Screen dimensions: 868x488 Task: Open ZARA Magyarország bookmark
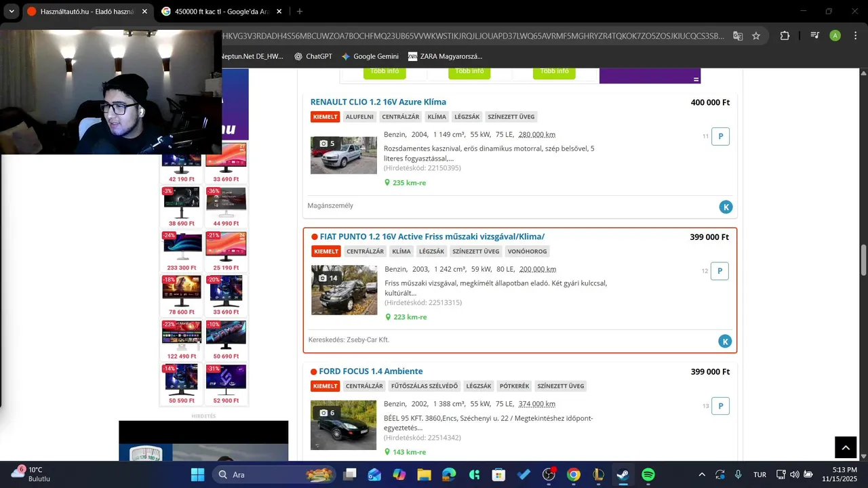pos(446,56)
